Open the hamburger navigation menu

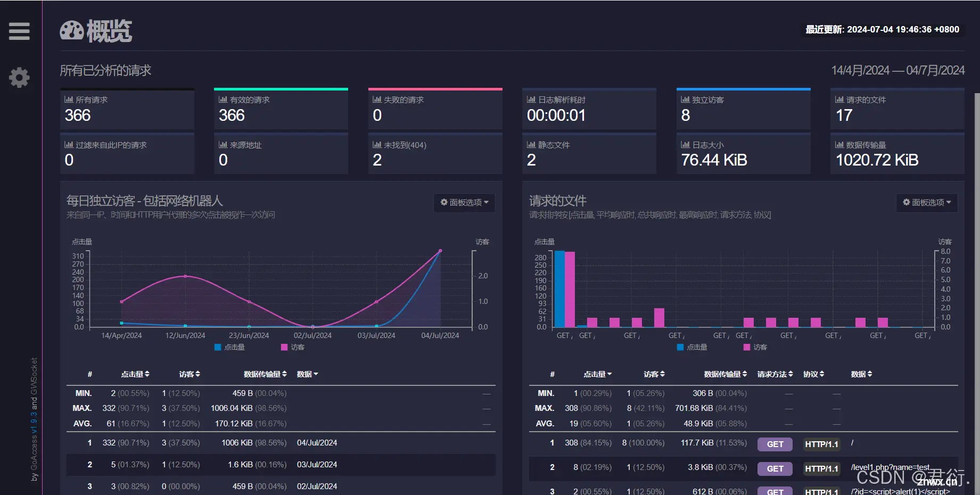(x=19, y=31)
